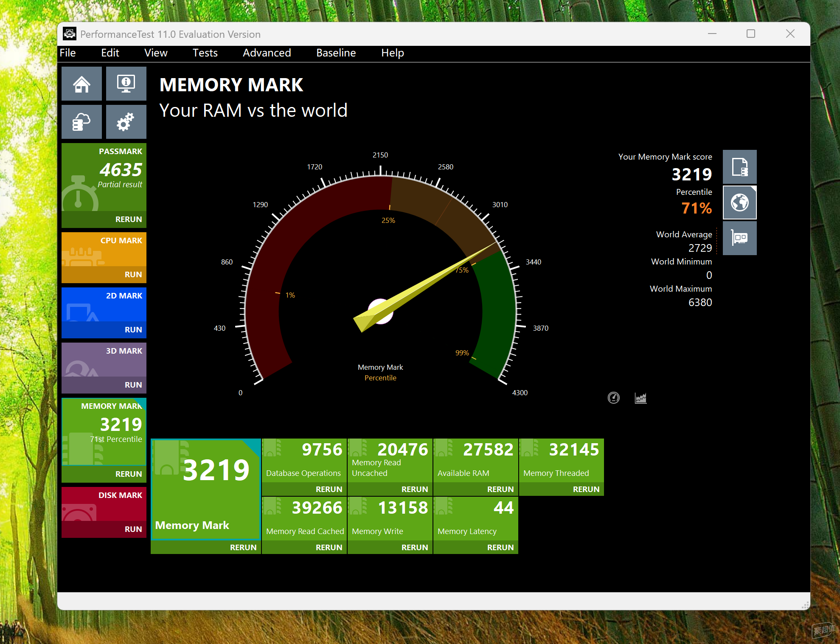Open the Help menu
The image size is (840, 644).
click(x=392, y=53)
